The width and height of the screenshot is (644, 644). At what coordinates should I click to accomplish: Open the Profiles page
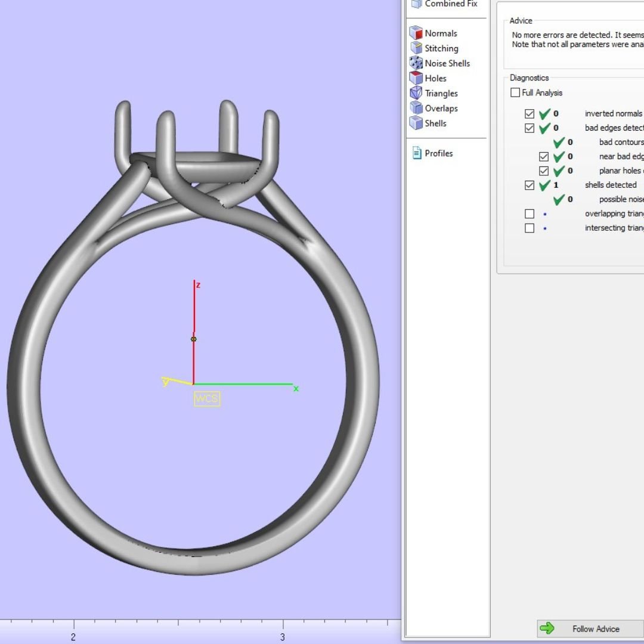tap(439, 153)
